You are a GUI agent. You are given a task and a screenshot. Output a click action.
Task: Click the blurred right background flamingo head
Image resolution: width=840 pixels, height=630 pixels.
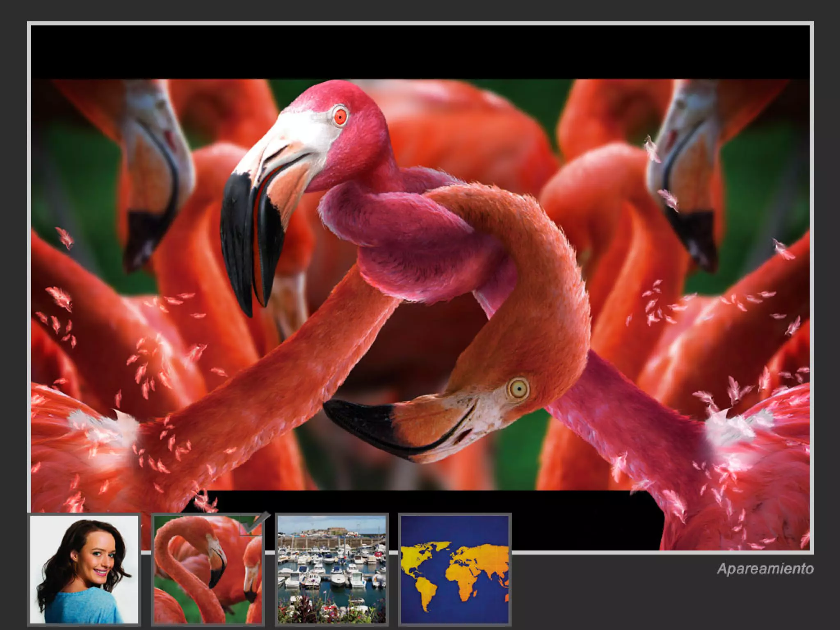coord(685,172)
